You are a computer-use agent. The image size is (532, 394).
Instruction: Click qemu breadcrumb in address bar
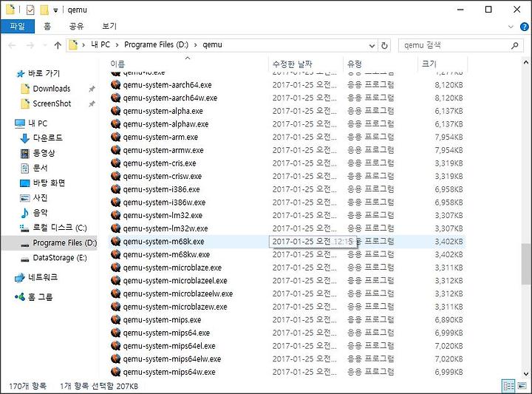point(212,44)
